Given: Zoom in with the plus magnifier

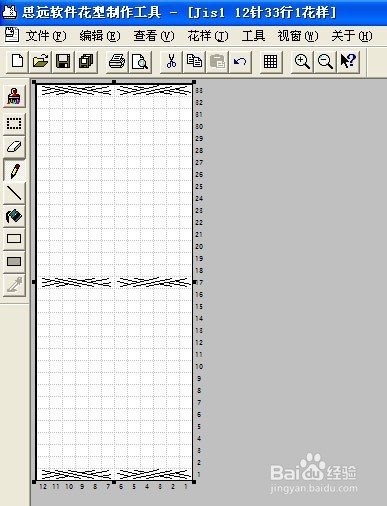Looking at the screenshot, I should pyautogui.click(x=302, y=62).
